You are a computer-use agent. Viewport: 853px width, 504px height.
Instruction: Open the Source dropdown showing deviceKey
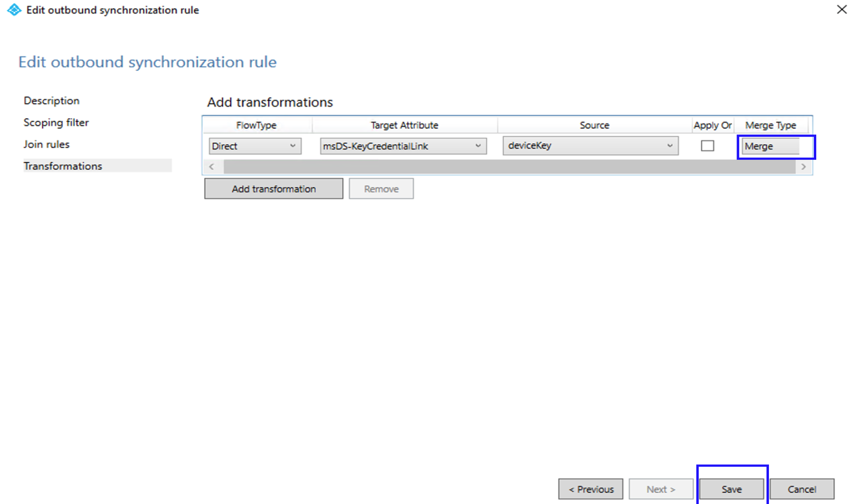669,145
